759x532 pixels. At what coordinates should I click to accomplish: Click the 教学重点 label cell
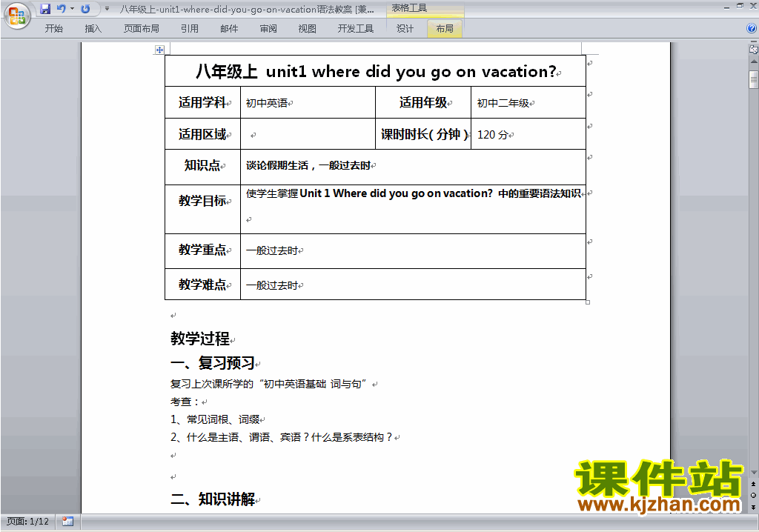(202, 250)
